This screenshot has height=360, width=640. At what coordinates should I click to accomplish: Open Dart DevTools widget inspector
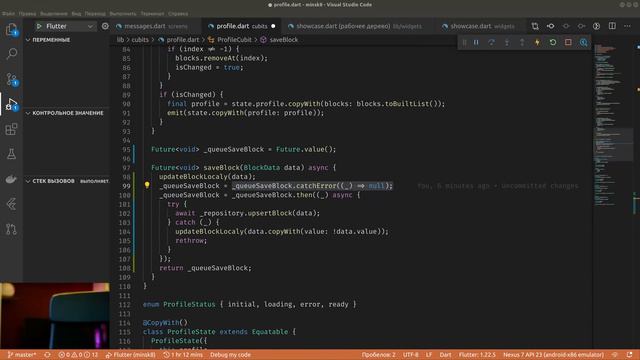[x=584, y=42]
